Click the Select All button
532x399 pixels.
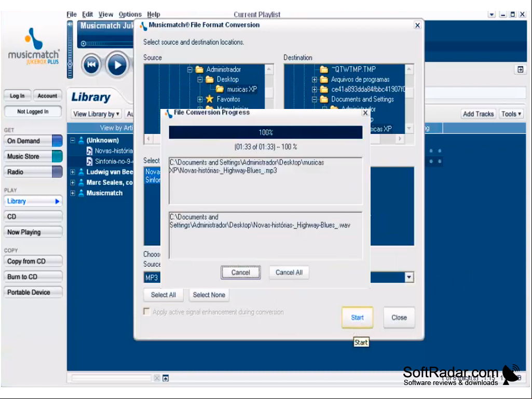163,295
